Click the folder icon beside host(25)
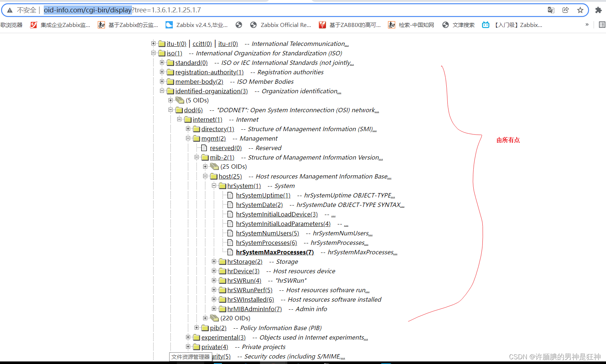The height and width of the screenshot is (364, 606). point(214,176)
